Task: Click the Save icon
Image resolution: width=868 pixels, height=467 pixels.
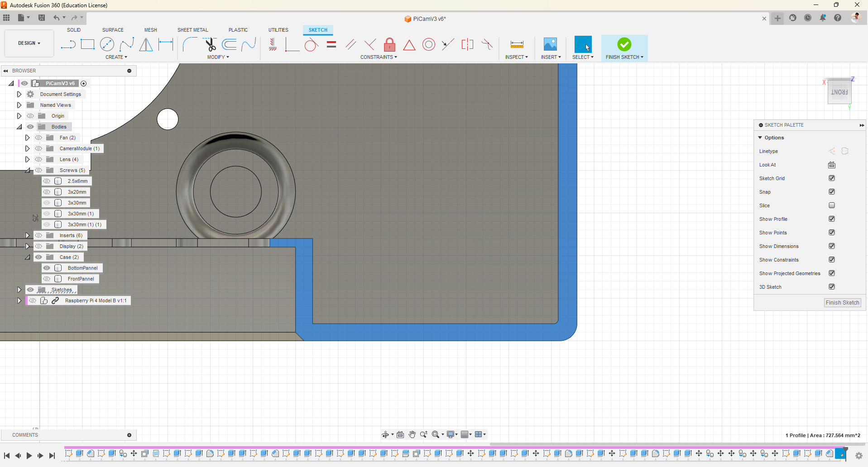Action: (x=42, y=18)
